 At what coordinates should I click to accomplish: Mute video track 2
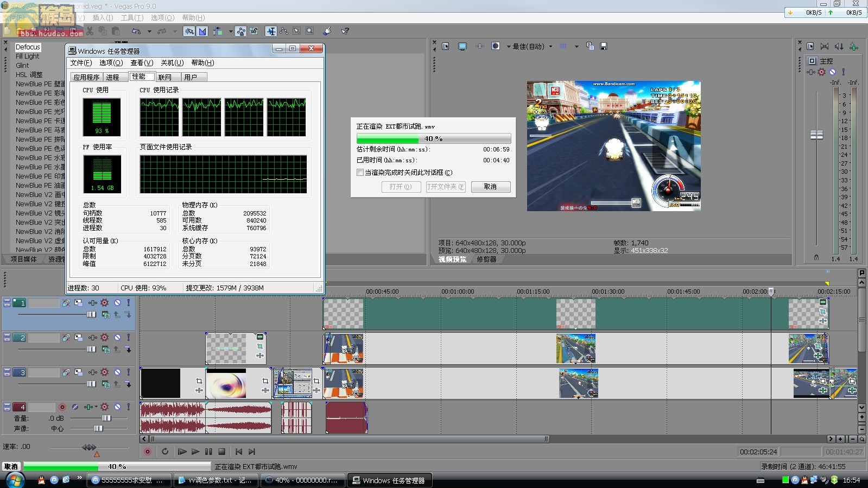tap(117, 338)
